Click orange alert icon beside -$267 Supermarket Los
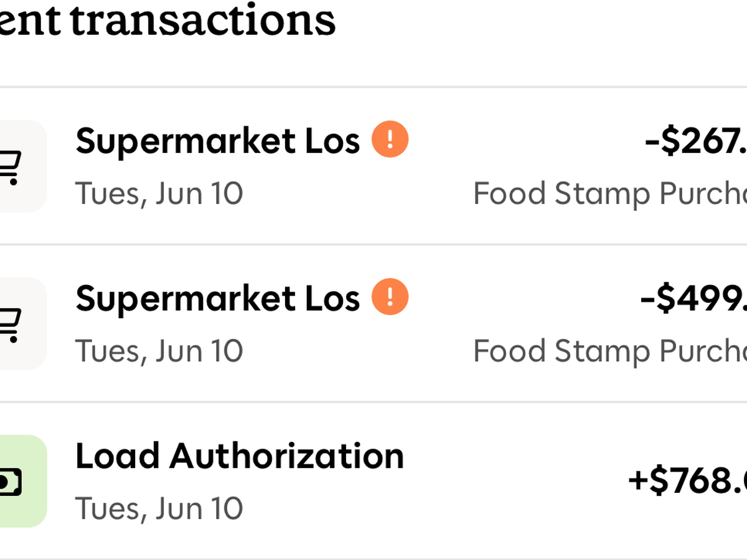 [x=390, y=139]
